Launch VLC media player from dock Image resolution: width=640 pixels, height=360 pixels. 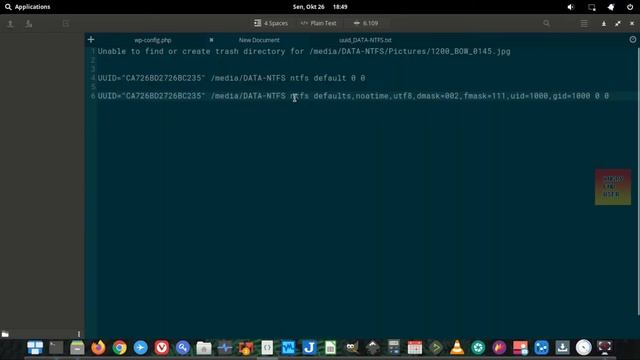tap(457, 348)
